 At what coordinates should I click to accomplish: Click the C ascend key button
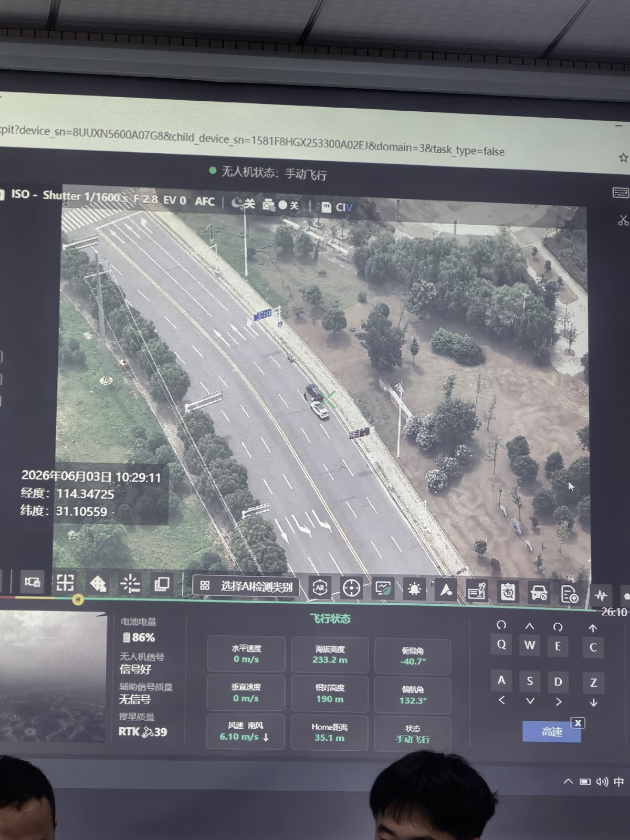point(593,647)
